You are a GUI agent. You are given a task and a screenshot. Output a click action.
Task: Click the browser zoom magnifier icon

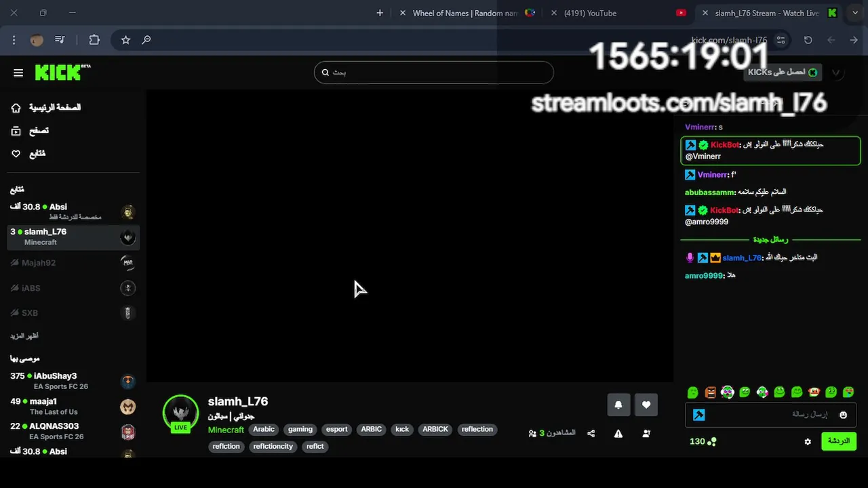pos(146,40)
